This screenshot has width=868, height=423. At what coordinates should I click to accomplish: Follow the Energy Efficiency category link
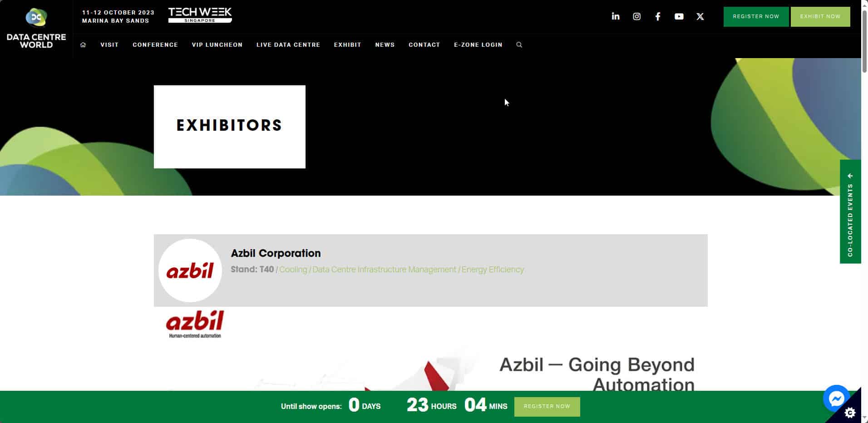pyautogui.click(x=493, y=270)
